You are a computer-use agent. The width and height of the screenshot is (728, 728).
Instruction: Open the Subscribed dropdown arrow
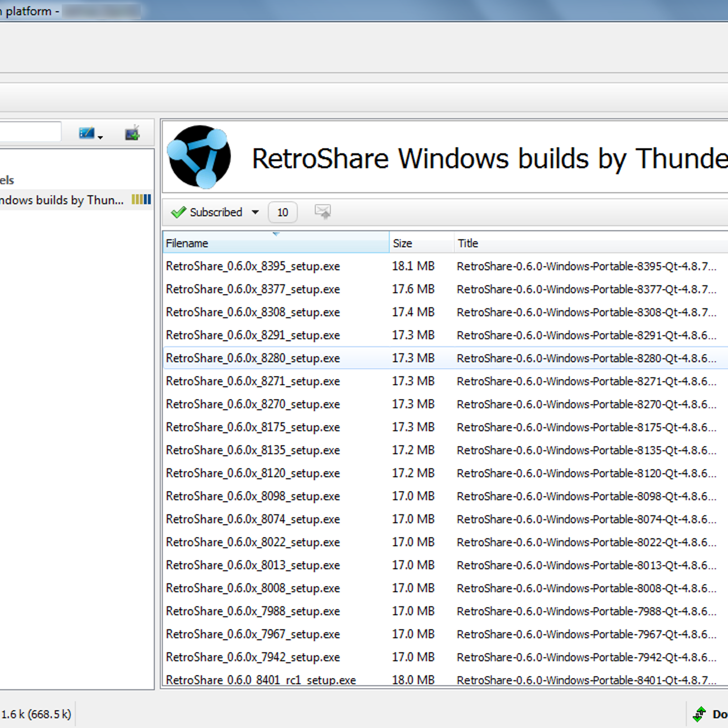[255, 212]
